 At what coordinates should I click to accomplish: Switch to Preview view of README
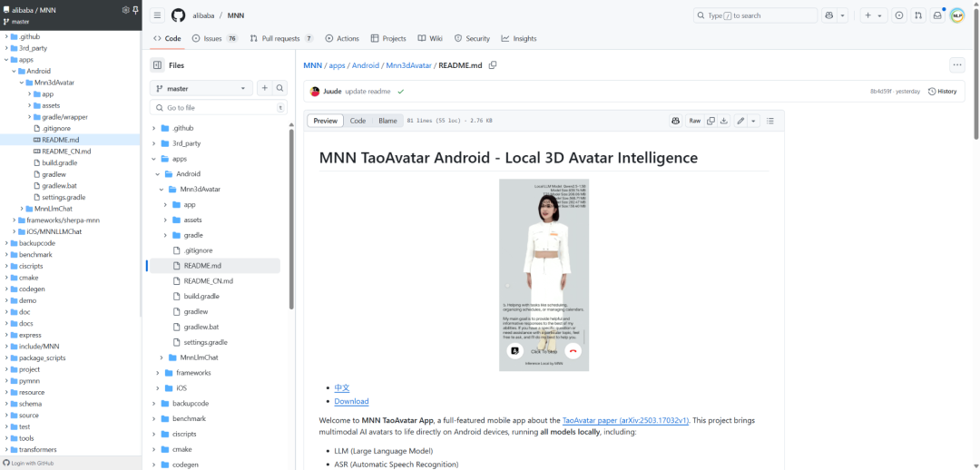click(x=325, y=121)
